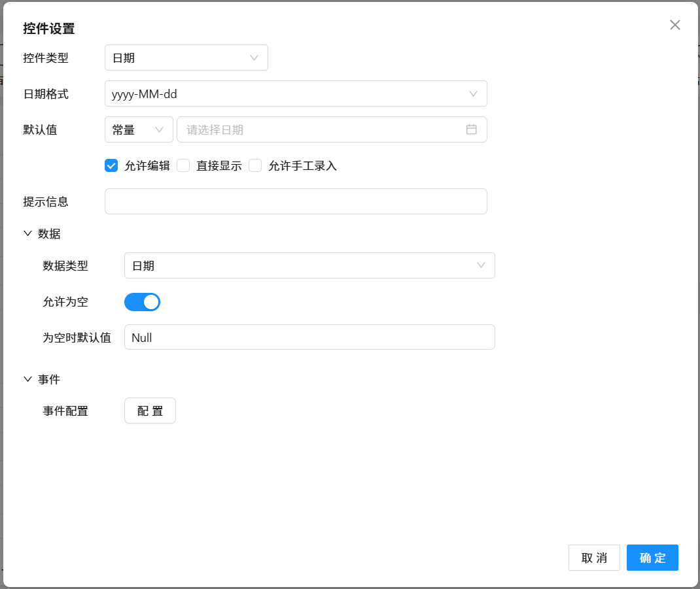Screen dimensions: 700x589
Task: Click the 控件设置 dialog title
Action: tap(48, 29)
